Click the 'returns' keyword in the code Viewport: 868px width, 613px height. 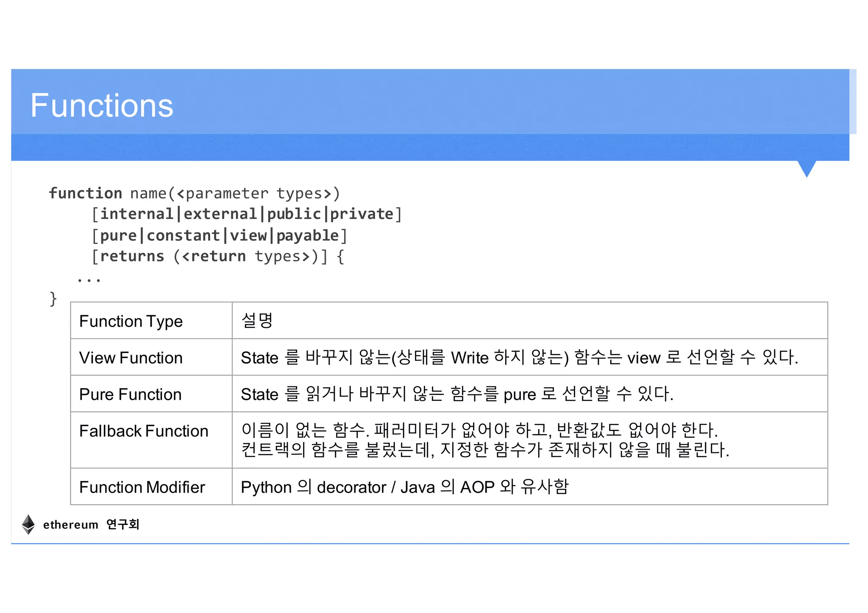[x=132, y=256]
